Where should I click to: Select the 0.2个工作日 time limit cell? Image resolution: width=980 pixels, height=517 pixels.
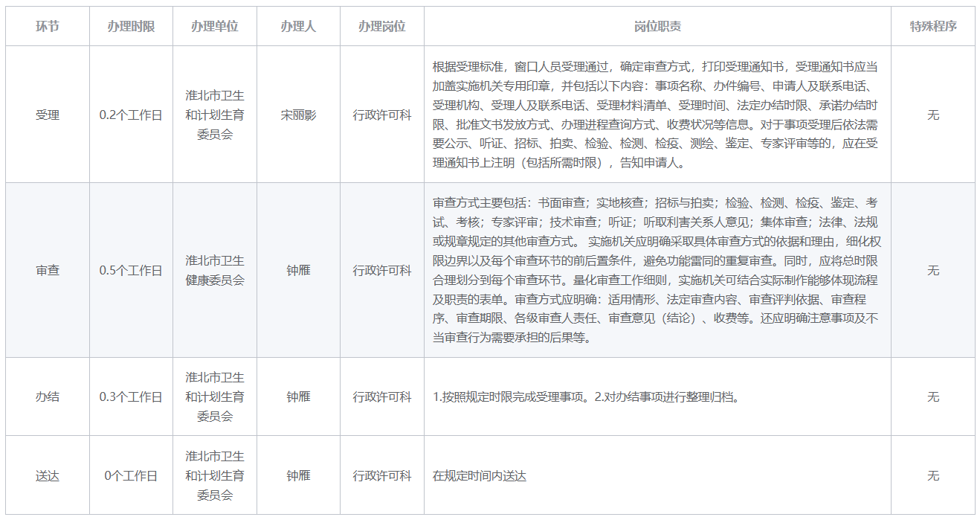click(x=131, y=115)
